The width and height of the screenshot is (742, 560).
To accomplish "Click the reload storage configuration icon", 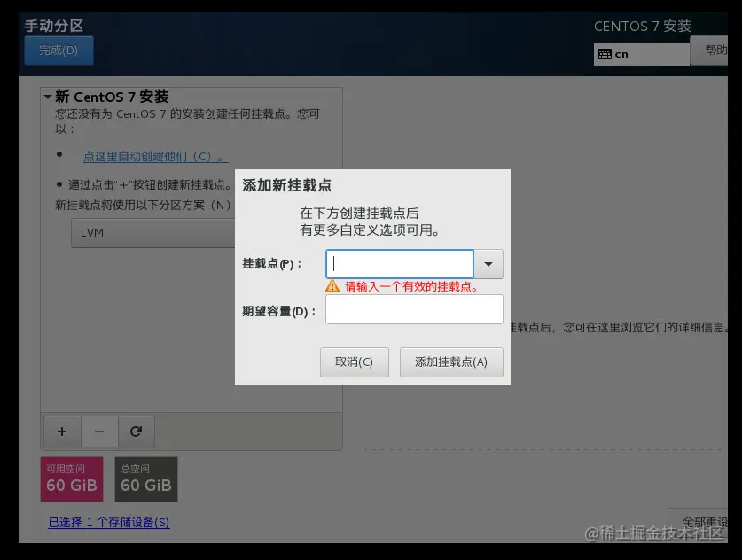I will point(137,432).
